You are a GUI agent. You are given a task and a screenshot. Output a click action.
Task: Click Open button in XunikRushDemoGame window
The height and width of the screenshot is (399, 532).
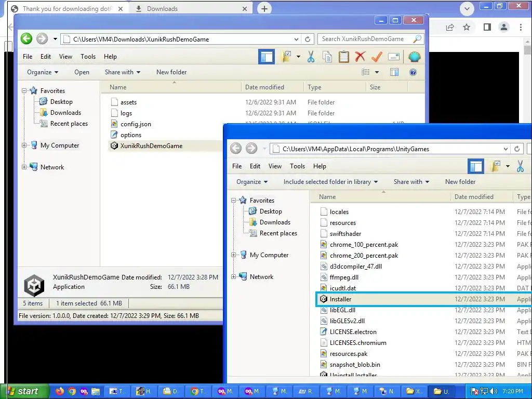pos(82,72)
